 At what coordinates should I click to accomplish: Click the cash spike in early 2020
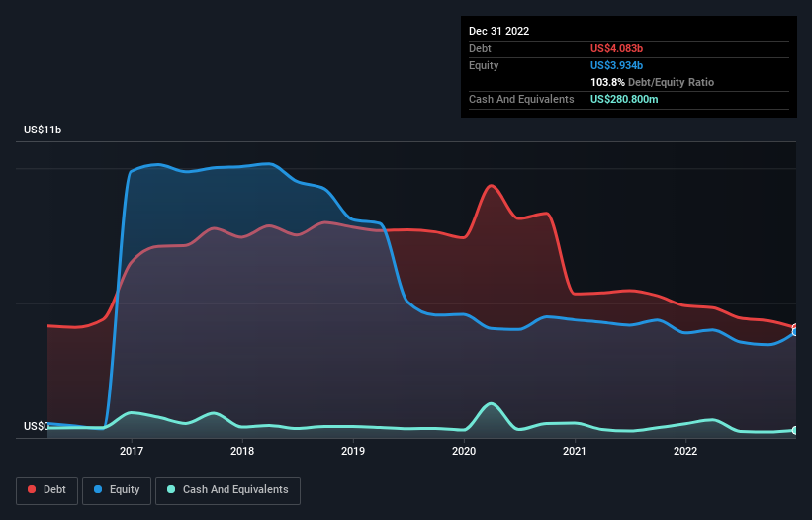point(491,403)
